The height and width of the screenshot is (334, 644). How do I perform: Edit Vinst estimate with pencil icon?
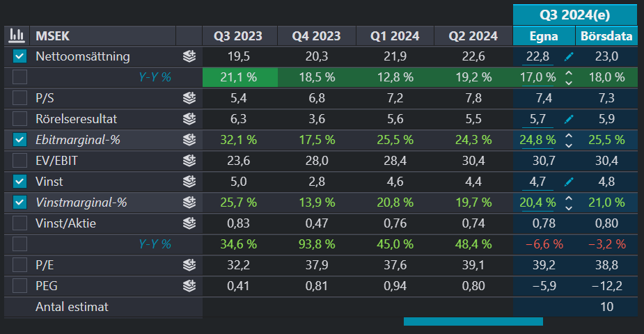point(569,182)
